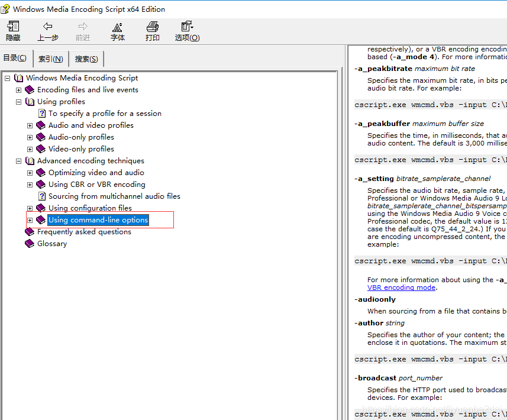Expand the Using configuration files node
This screenshot has height=420, width=507.
coord(30,208)
